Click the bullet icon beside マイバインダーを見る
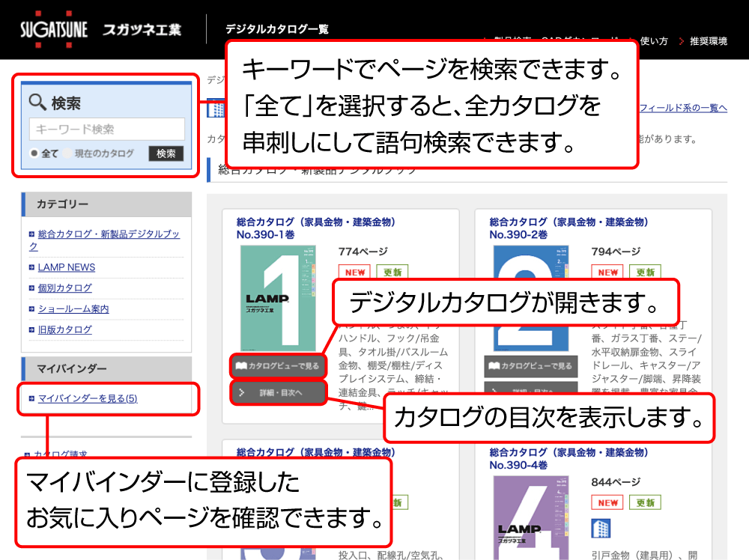Image resolution: width=749 pixels, height=560 pixels. [x=31, y=398]
